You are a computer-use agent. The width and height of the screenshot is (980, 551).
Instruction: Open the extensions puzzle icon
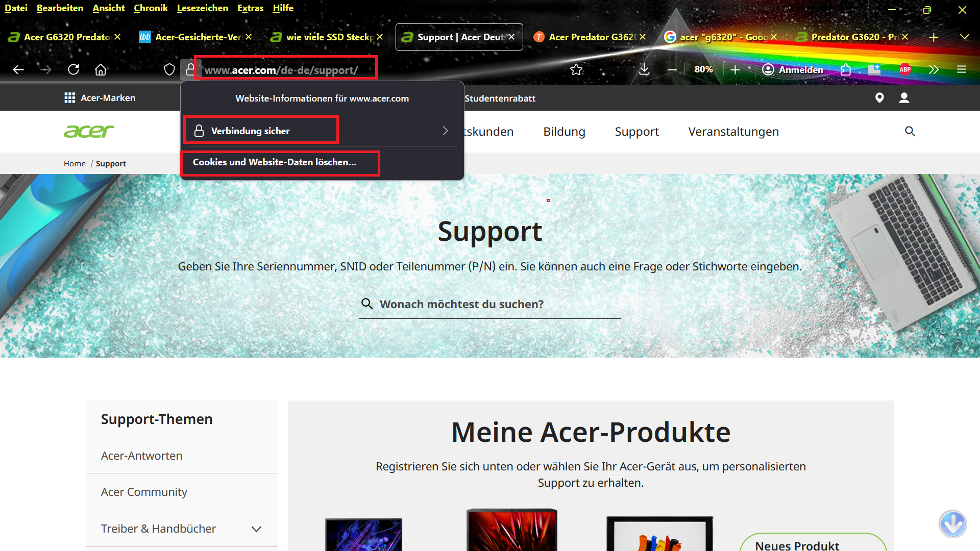pos(846,70)
